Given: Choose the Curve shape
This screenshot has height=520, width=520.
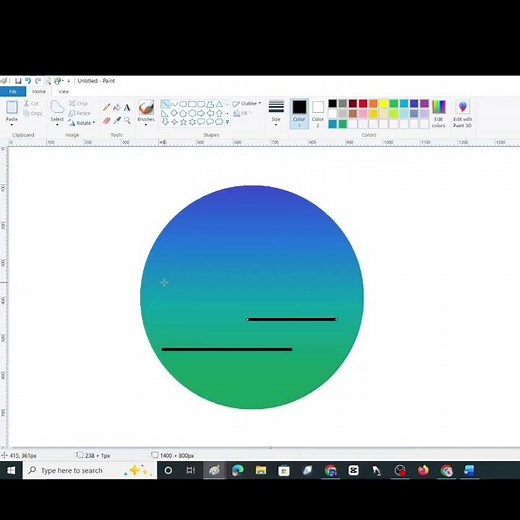Looking at the screenshot, I should (174, 104).
